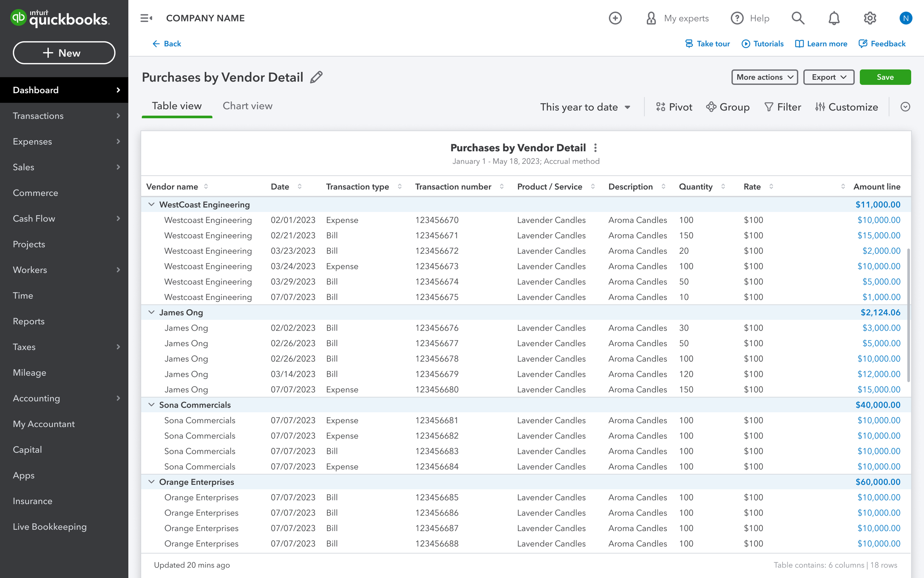
Task: Open the This year to date dropdown
Action: (x=585, y=107)
